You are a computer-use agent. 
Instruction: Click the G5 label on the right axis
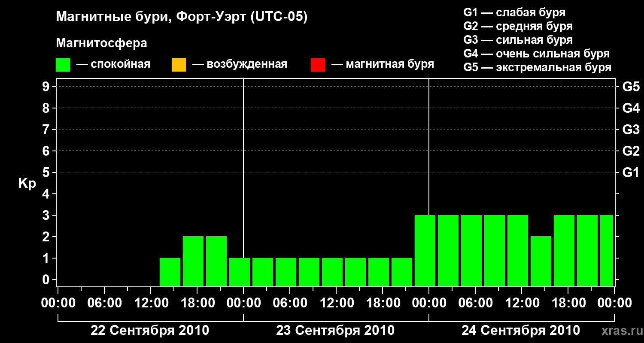631,87
